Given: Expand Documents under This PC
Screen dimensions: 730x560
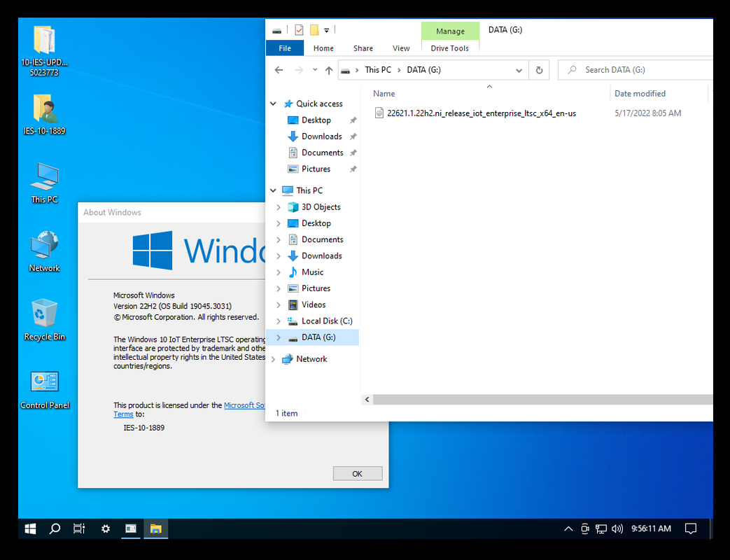Looking at the screenshot, I should point(279,239).
